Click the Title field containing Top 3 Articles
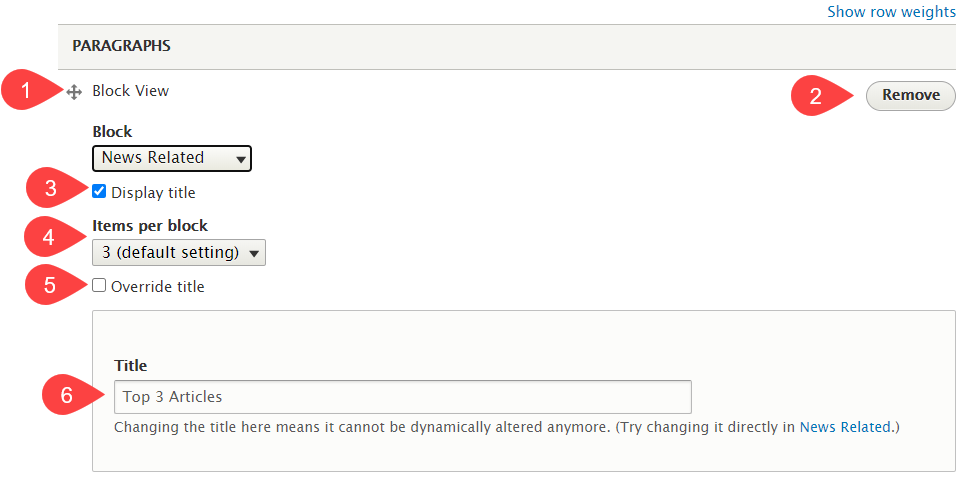Screen dimensions: 963x478 [x=402, y=397]
